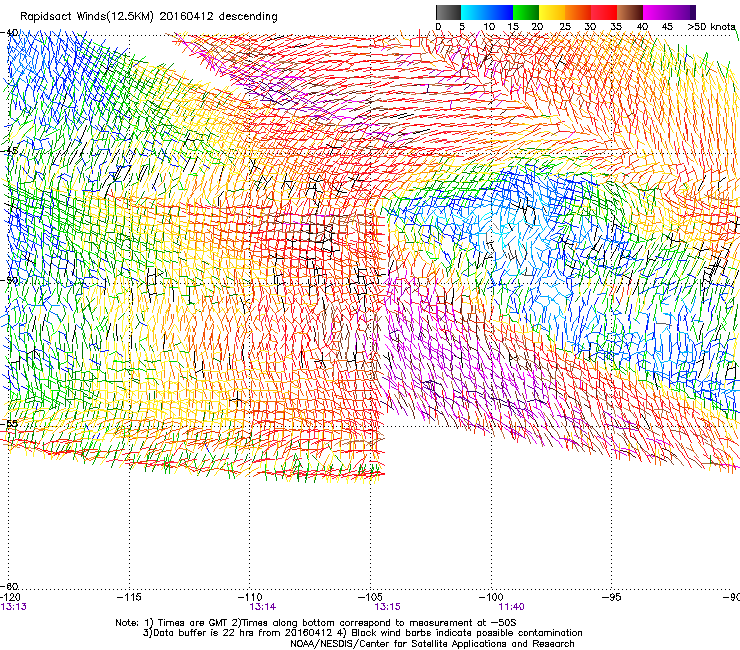Click the cyan-blue 5-15 knots legend swatch
The image size is (740, 650).
pos(487,12)
